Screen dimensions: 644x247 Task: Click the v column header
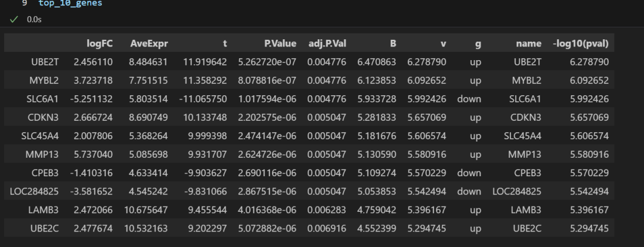(444, 43)
